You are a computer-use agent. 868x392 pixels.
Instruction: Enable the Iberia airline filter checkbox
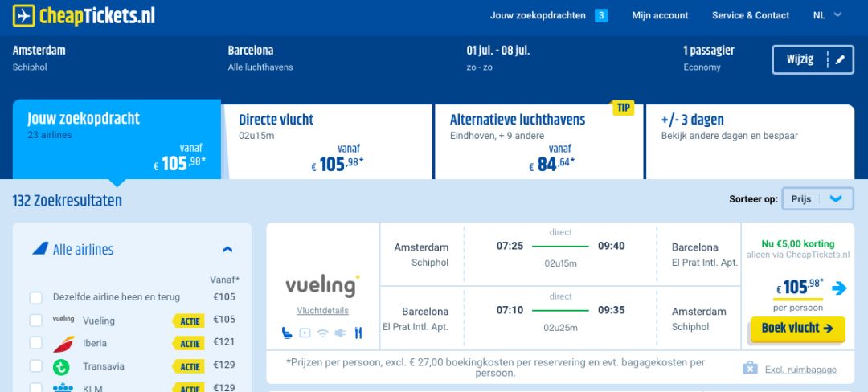[x=36, y=344]
